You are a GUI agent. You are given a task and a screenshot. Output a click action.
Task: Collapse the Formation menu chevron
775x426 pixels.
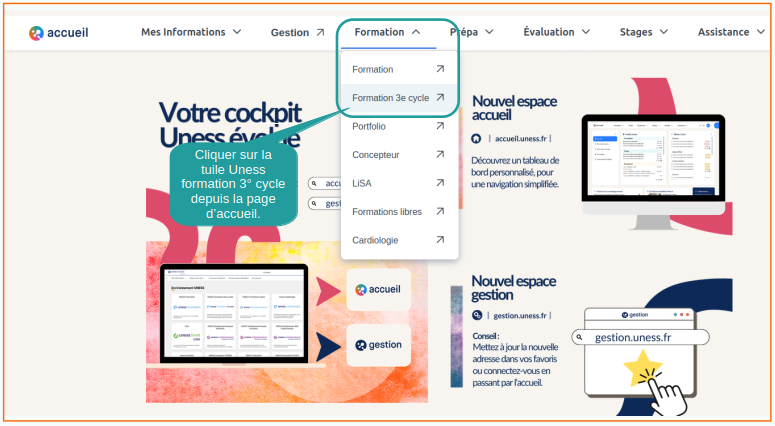416,32
